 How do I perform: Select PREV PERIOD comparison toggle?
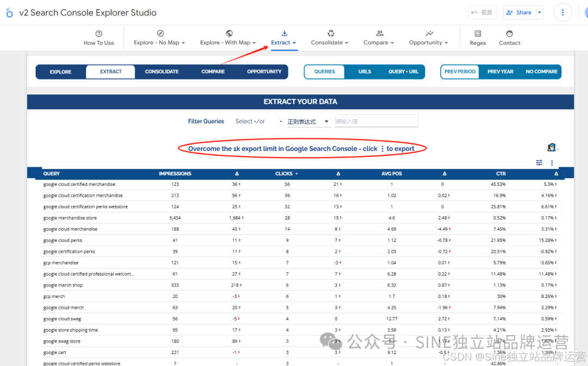click(x=460, y=72)
